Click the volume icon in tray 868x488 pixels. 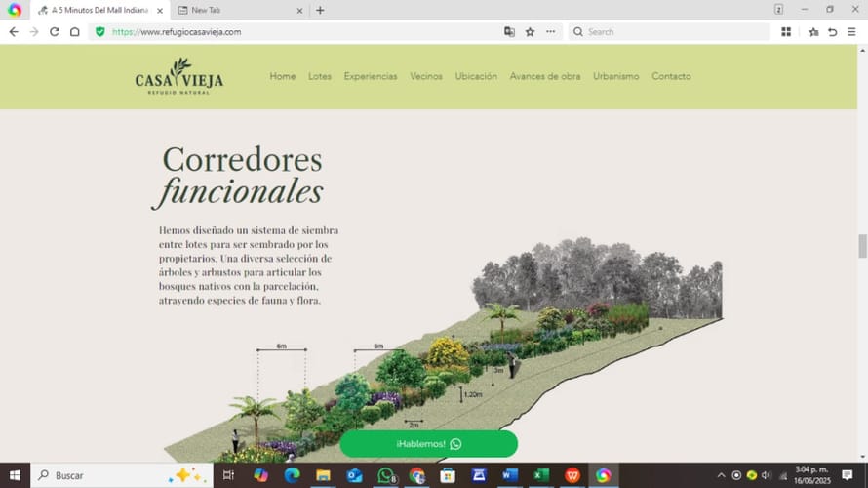pyautogui.click(x=767, y=475)
